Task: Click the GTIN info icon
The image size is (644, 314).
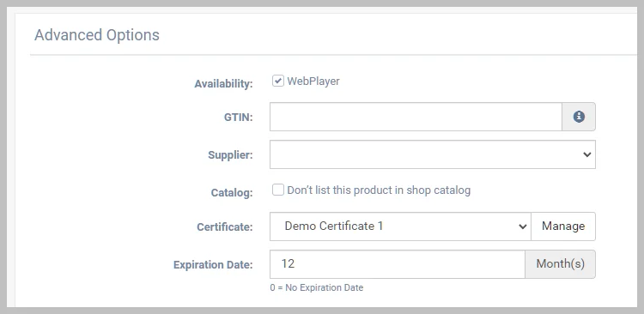Action: [x=579, y=117]
